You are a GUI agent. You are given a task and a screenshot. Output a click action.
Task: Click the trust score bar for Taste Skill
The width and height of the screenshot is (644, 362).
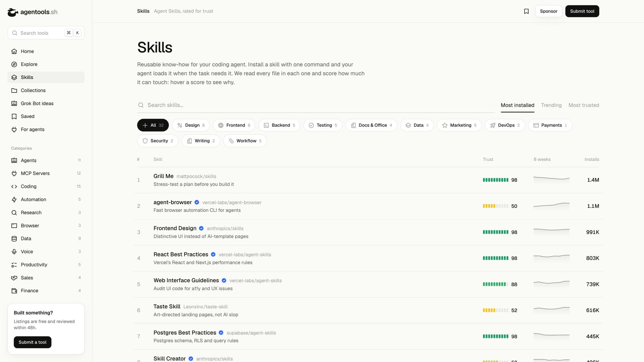click(495, 310)
